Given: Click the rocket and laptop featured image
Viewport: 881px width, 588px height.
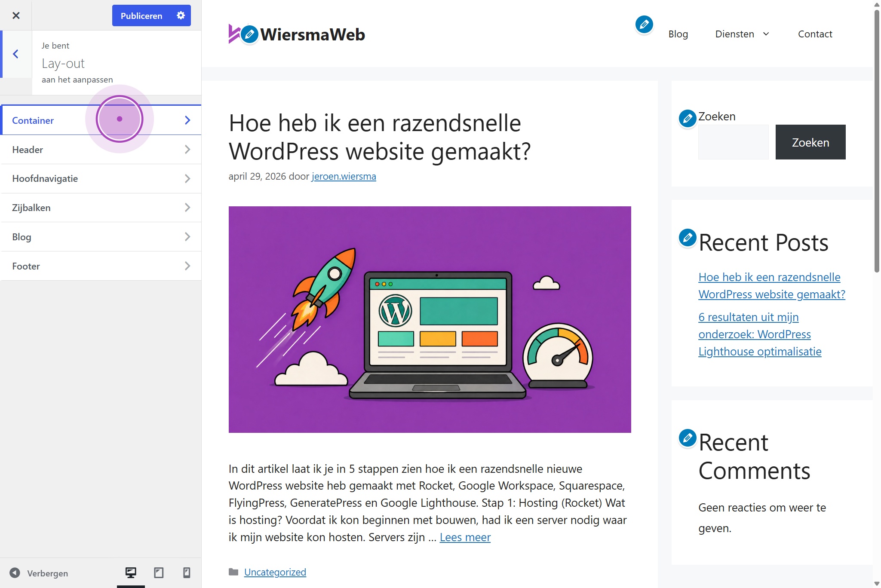Looking at the screenshot, I should coord(430,319).
